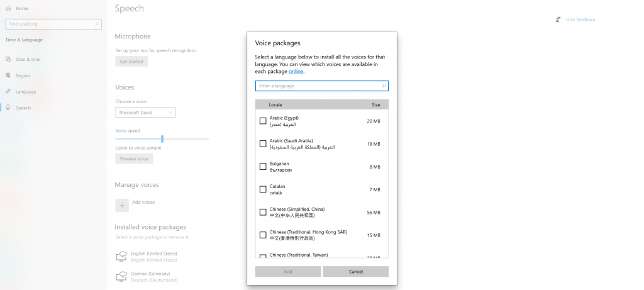Click the Give feedback person icon
Viewport: 644px width, 290px height.
558,20
